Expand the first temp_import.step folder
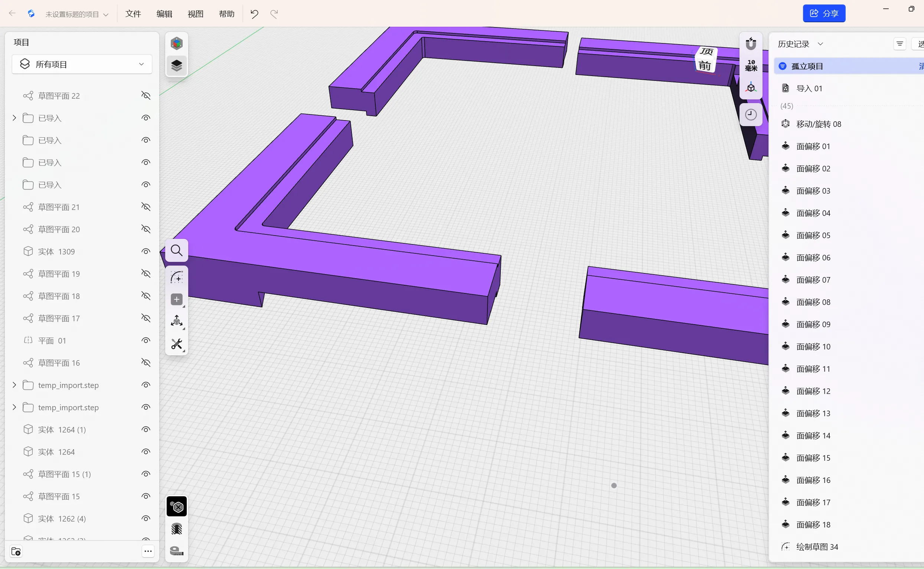This screenshot has height=569, width=924. 14,385
